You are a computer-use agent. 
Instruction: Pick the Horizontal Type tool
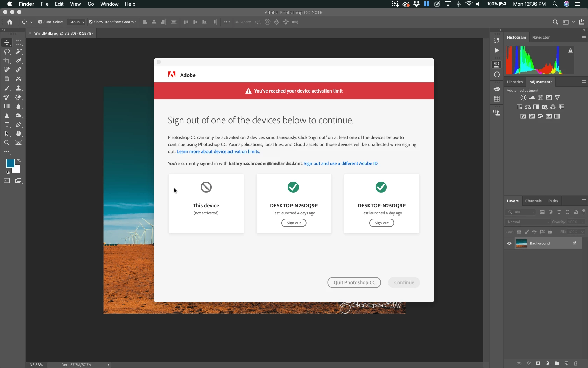coord(7,124)
